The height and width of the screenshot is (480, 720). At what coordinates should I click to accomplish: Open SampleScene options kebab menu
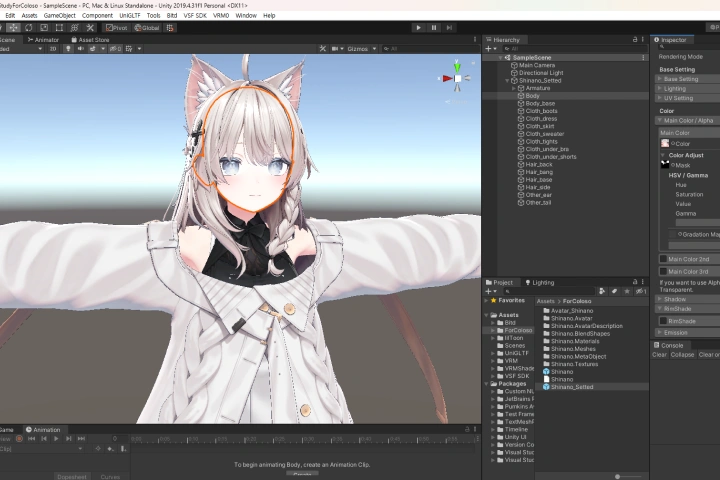[x=643, y=58]
